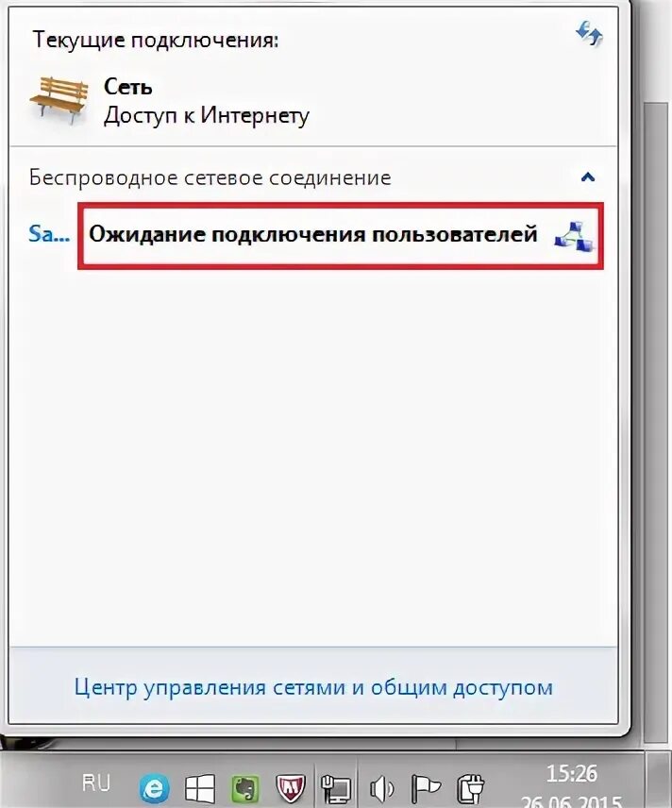
Task: Click the Get Windows 10 flag icon
Action: coord(200,788)
